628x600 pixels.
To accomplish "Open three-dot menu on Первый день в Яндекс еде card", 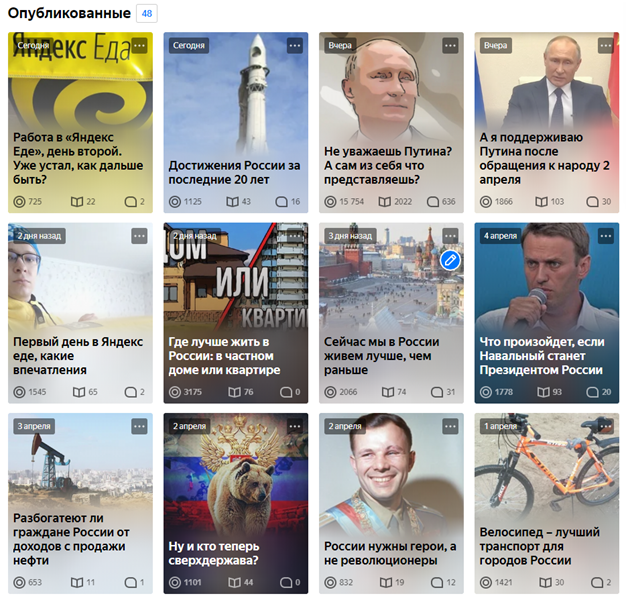I will coord(139,236).
